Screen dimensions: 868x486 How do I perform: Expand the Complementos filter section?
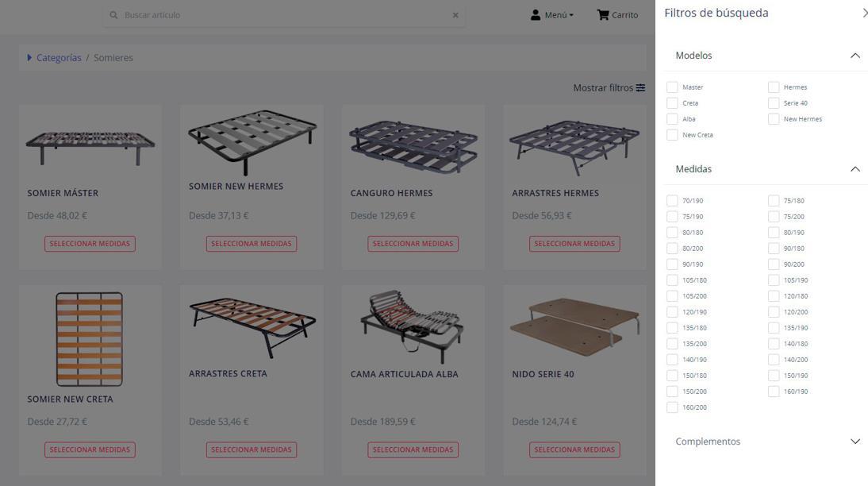coord(855,442)
